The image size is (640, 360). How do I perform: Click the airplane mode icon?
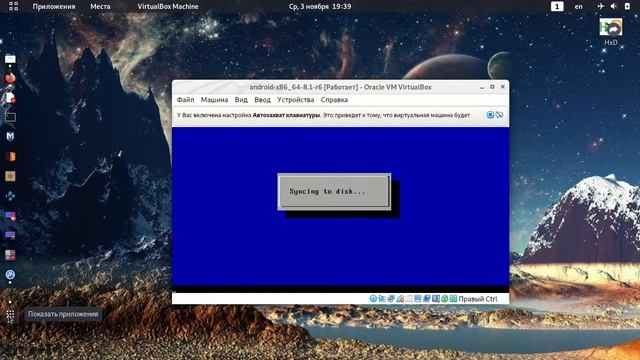(600, 6)
